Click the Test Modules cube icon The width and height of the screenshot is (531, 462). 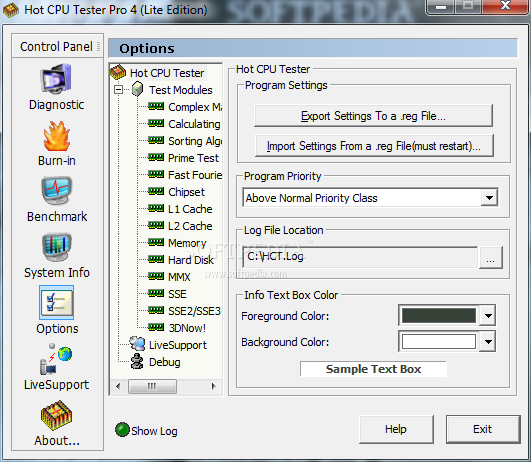pos(137,89)
